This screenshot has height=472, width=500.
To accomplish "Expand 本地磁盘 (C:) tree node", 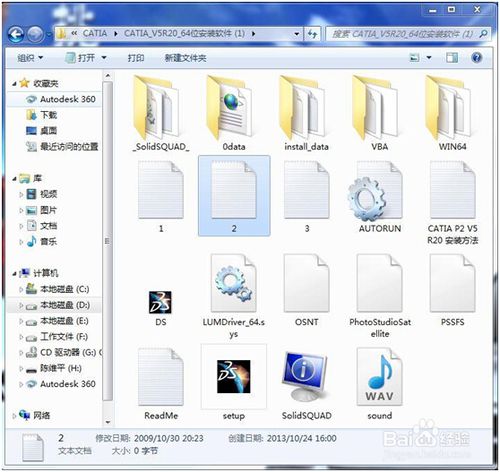I will pyautogui.click(x=21, y=289).
